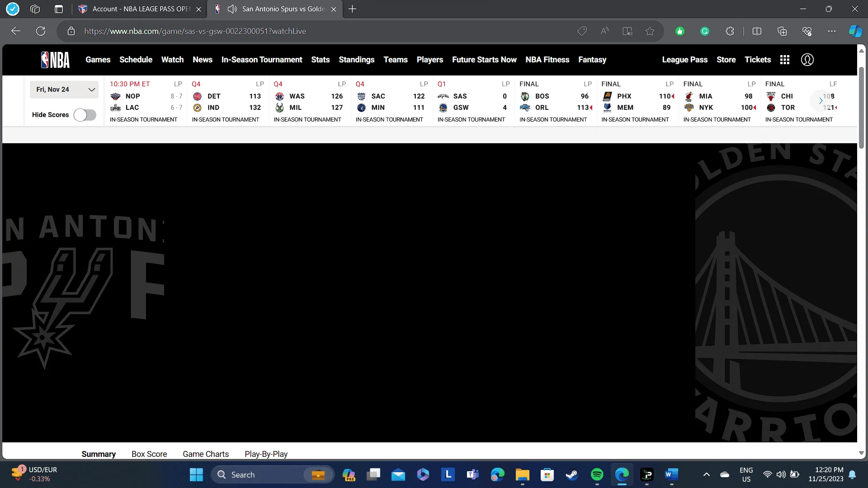Open the Windows Start menu
This screenshot has height=488, width=868.
pyautogui.click(x=196, y=474)
